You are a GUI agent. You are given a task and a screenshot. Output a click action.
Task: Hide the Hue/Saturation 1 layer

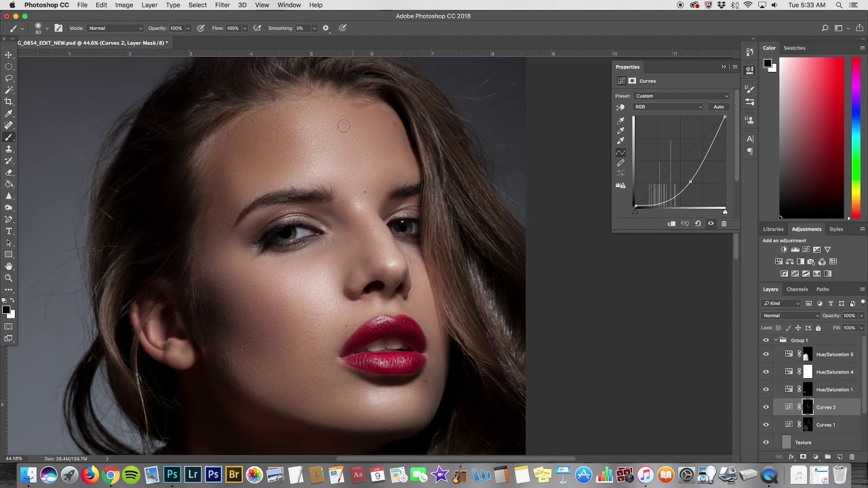pos(766,390)
